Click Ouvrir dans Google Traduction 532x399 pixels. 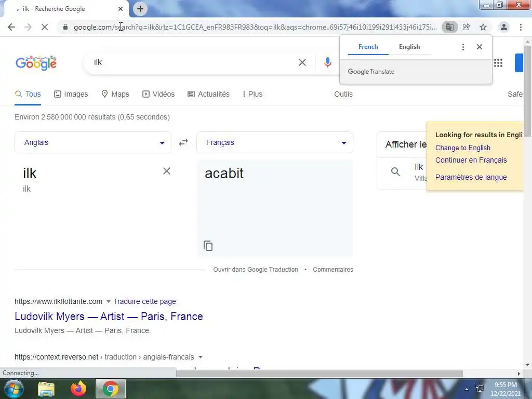[256, 270]
